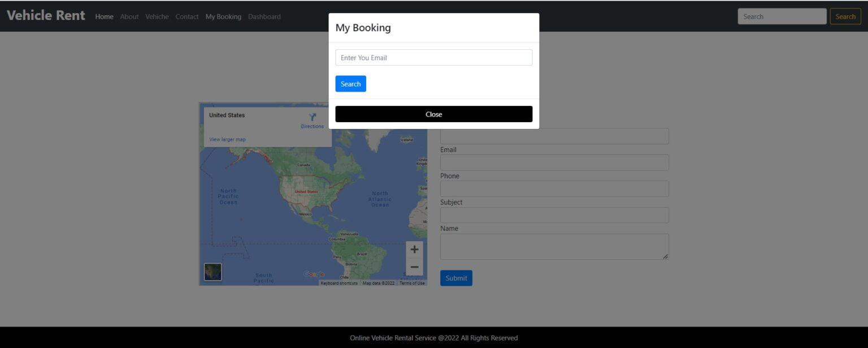The width and height of the screenshot is (868, 348).
Task: Navigate to Contact page
Action: 187,16
